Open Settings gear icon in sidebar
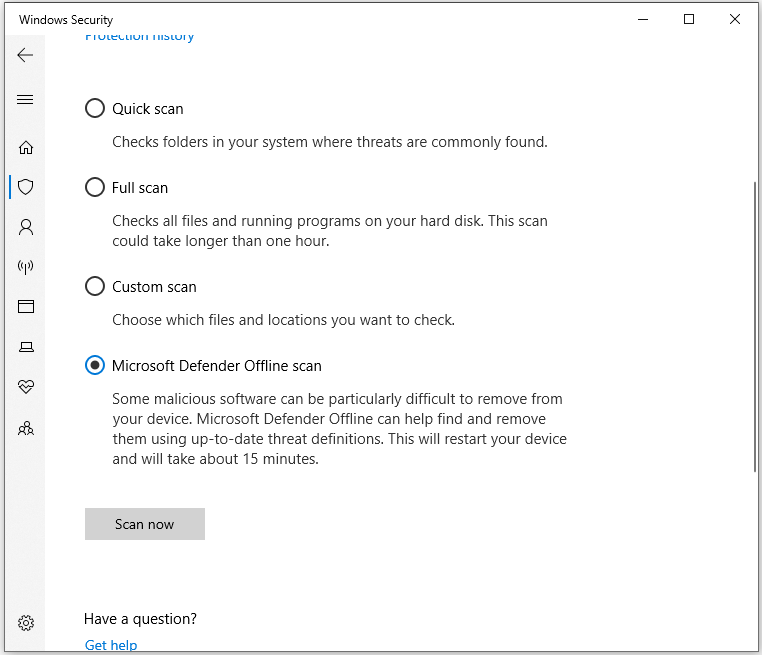Image resolution: width=762 pixels, height=655 pixels. point(26,622)
